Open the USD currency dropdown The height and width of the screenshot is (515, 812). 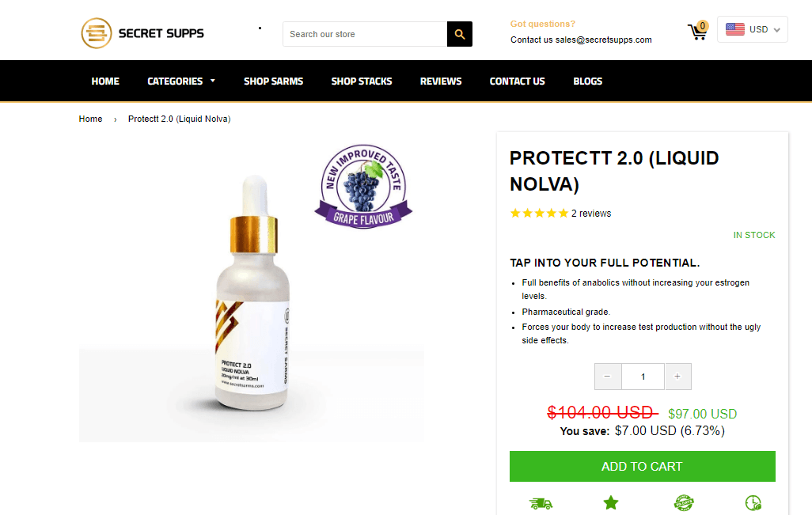click(x=753, y=29)
